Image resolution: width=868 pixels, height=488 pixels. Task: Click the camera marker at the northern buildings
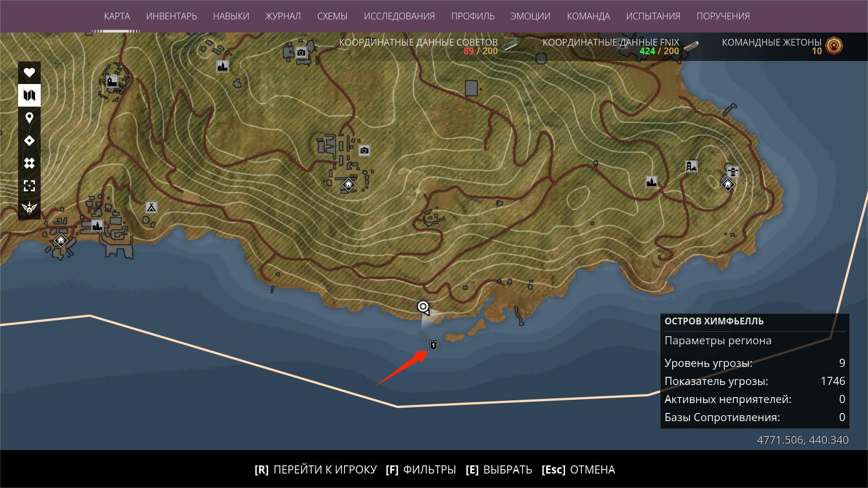click(x=301, y=53)
